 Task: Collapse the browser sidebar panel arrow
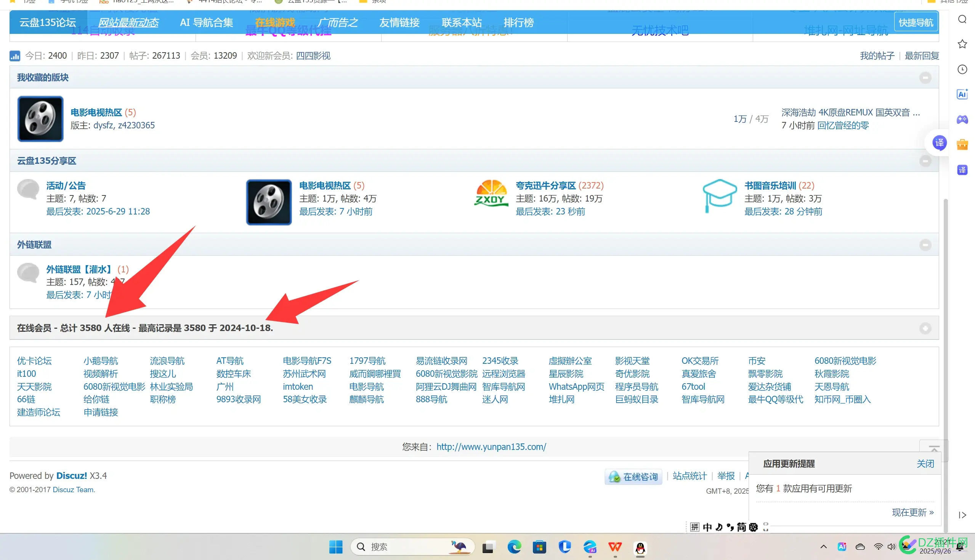(x=962, y=515)
